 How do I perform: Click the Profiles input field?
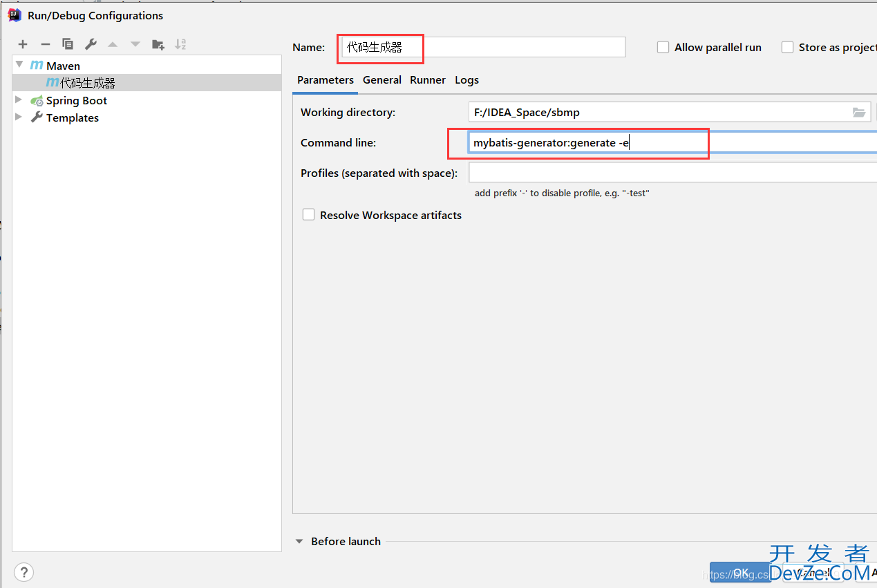coord(672,173)
